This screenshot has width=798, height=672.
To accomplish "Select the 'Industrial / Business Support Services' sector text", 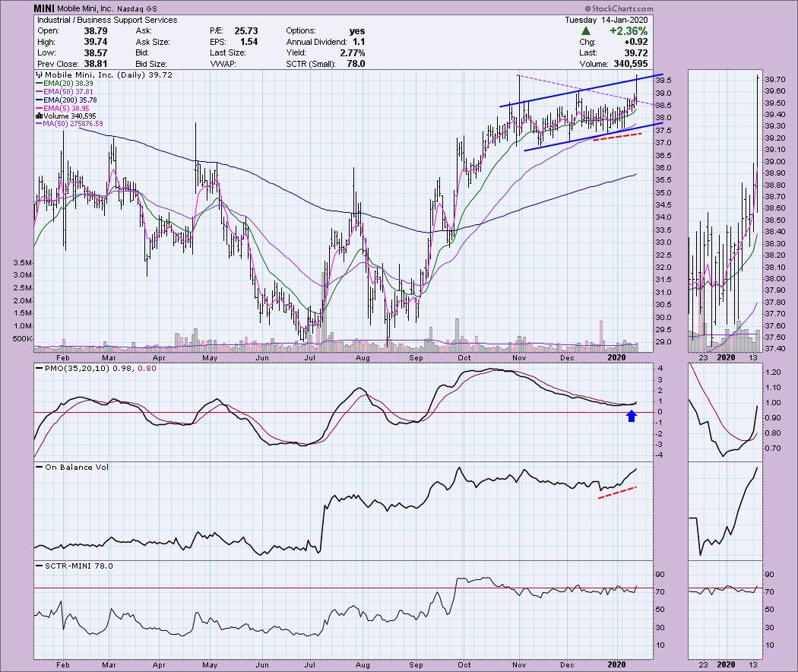I will (107, 20).
